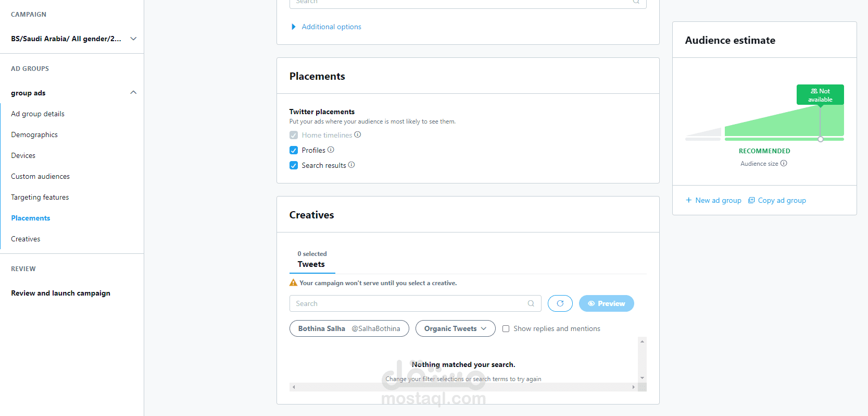Click the Tweets search input field
The height and width of the screenshot is (416, 868).
416,303
